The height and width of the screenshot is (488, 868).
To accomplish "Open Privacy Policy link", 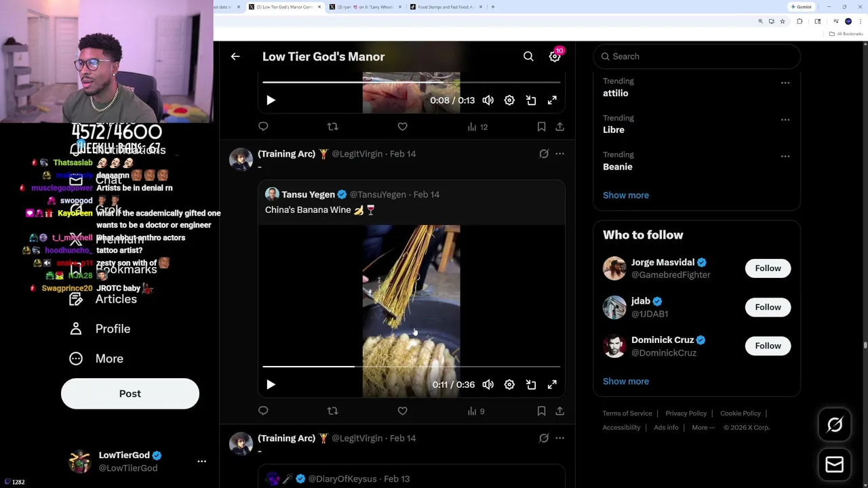I will [x=686, y=413].
